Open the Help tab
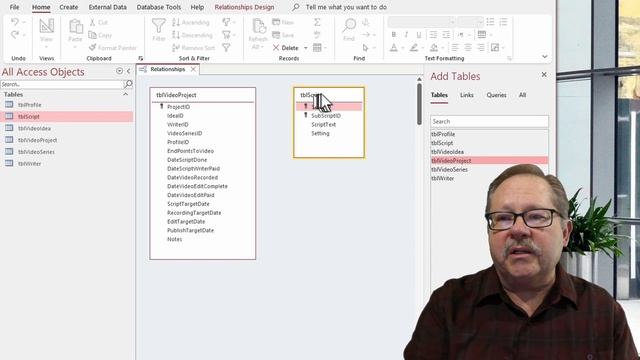Viewport: 640px width, 360px height. point(197,7)
